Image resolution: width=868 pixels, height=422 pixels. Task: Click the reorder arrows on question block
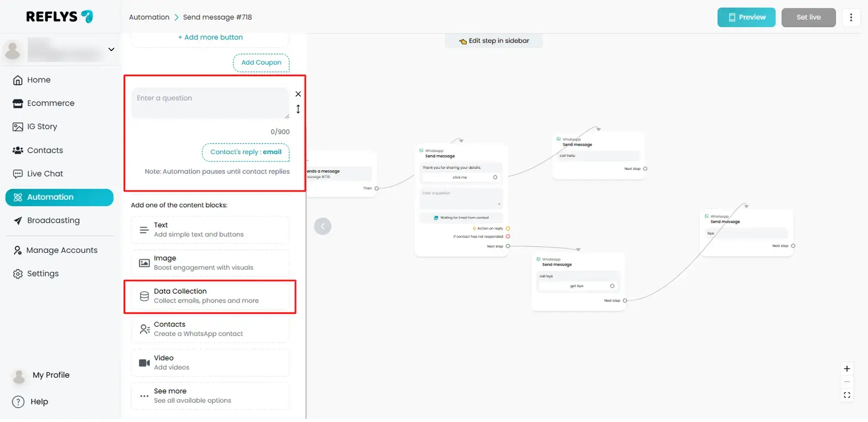tap(298, 109)
